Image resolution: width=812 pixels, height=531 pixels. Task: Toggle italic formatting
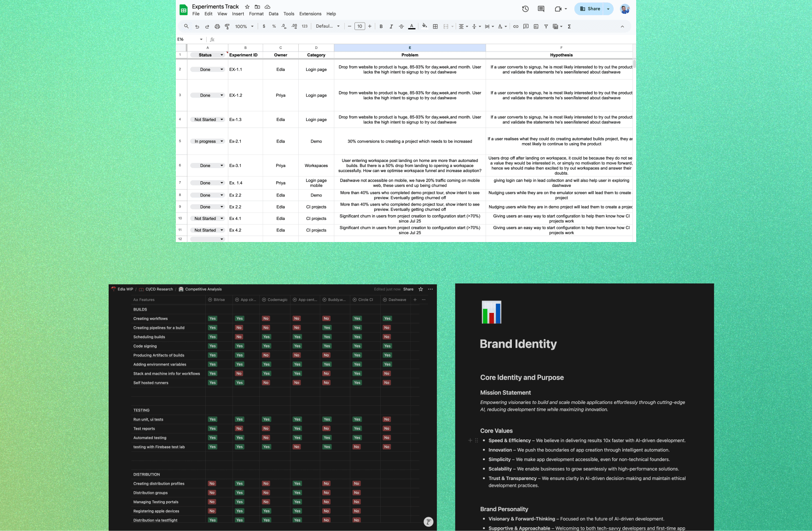(391, 26)
